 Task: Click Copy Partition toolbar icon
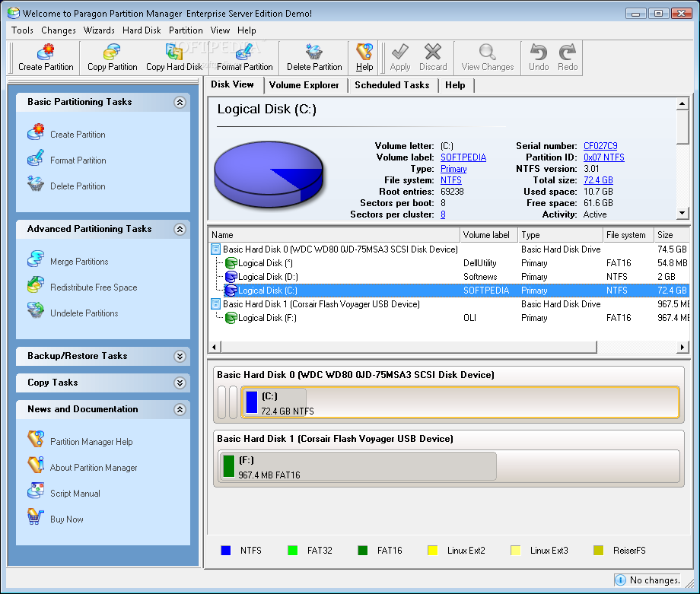coord(112,52)
